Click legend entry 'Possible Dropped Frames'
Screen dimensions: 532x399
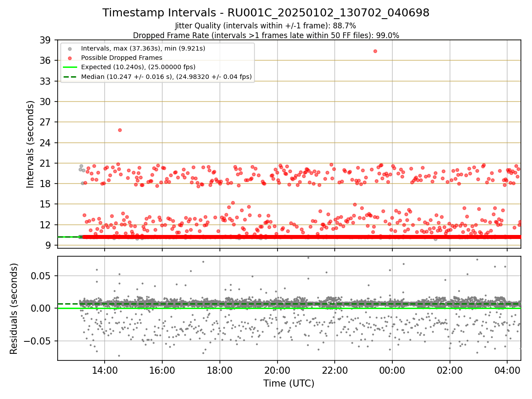click(x=121, y=58)
